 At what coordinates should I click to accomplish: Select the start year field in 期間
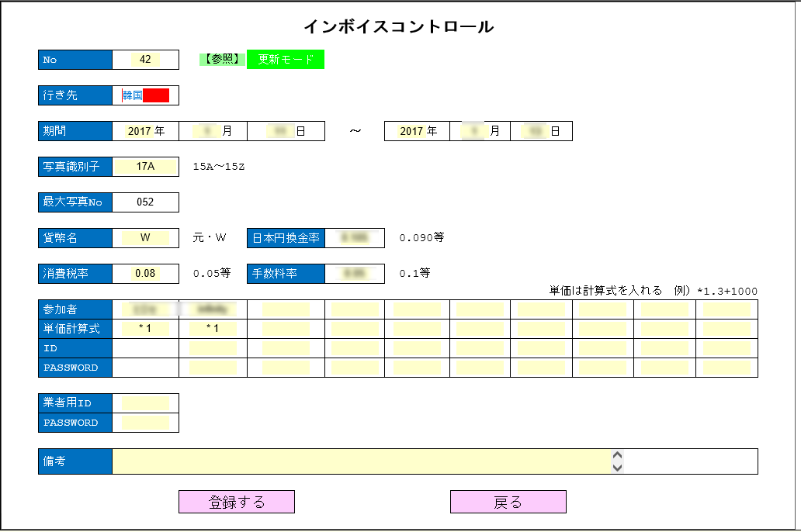(140, 131)
